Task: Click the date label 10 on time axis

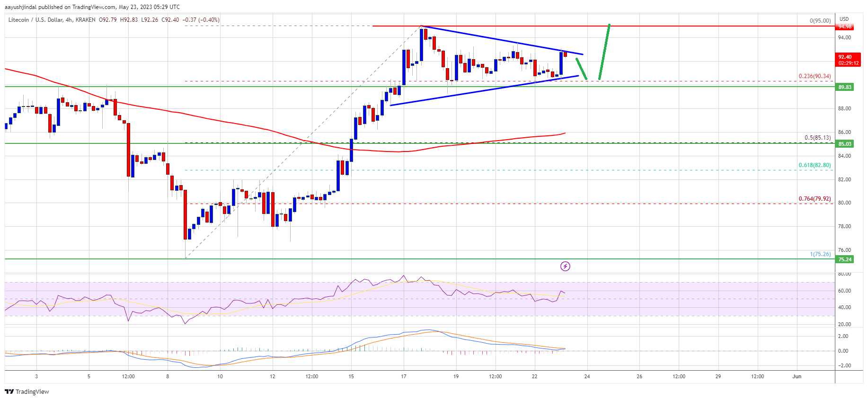Action: pyautogui.click(x=220, y=377)
